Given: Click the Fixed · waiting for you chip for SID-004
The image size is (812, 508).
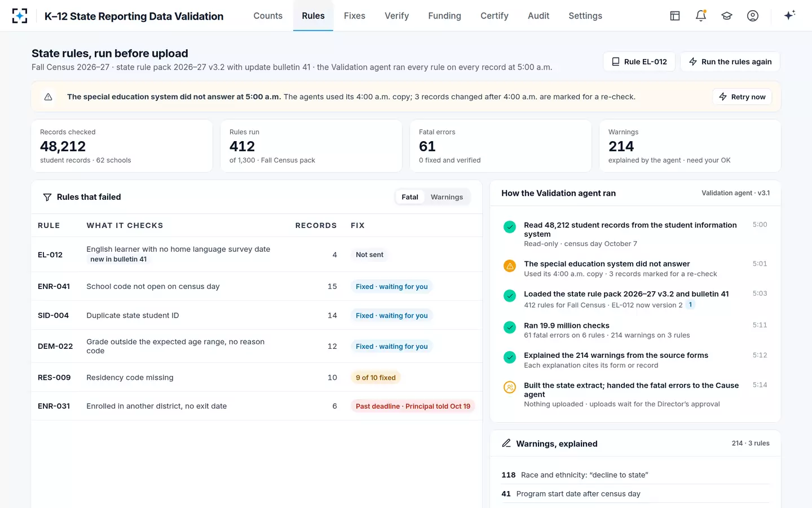Looking at the screenshot, I should (x=391, y=316).
